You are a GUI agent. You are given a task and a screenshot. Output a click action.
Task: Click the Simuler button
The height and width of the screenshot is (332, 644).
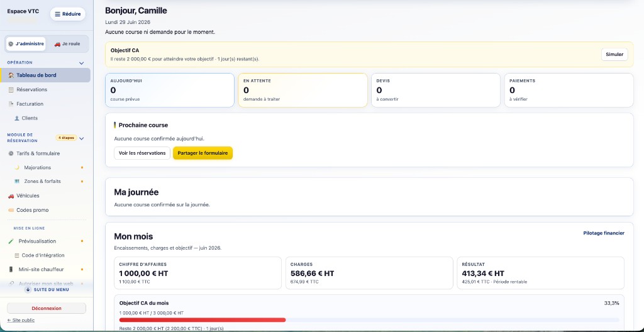tap(614, 55)
